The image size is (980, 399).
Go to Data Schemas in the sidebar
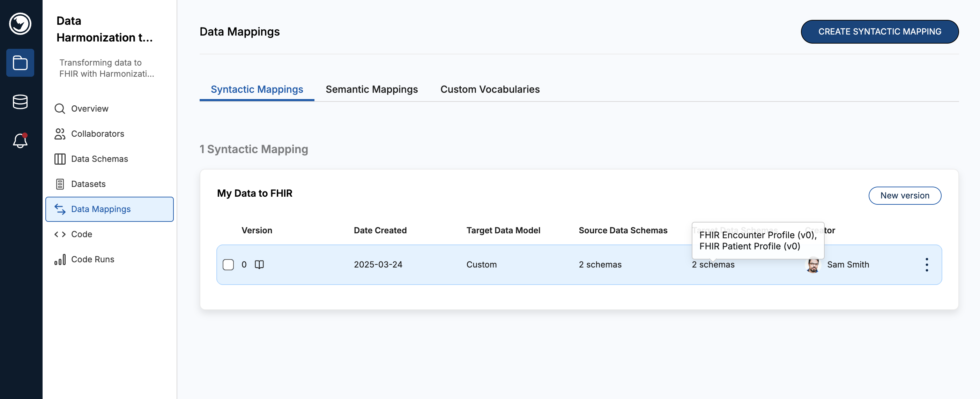tap(110, 159)
